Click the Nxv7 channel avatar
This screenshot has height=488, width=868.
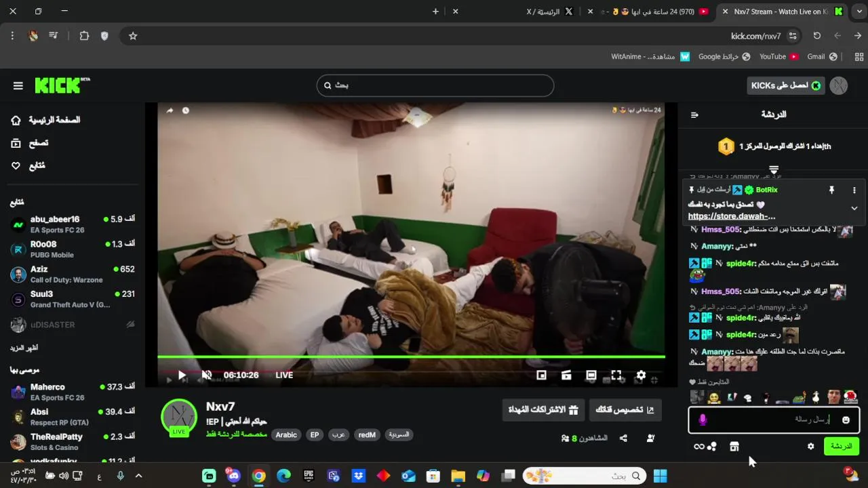179,417
